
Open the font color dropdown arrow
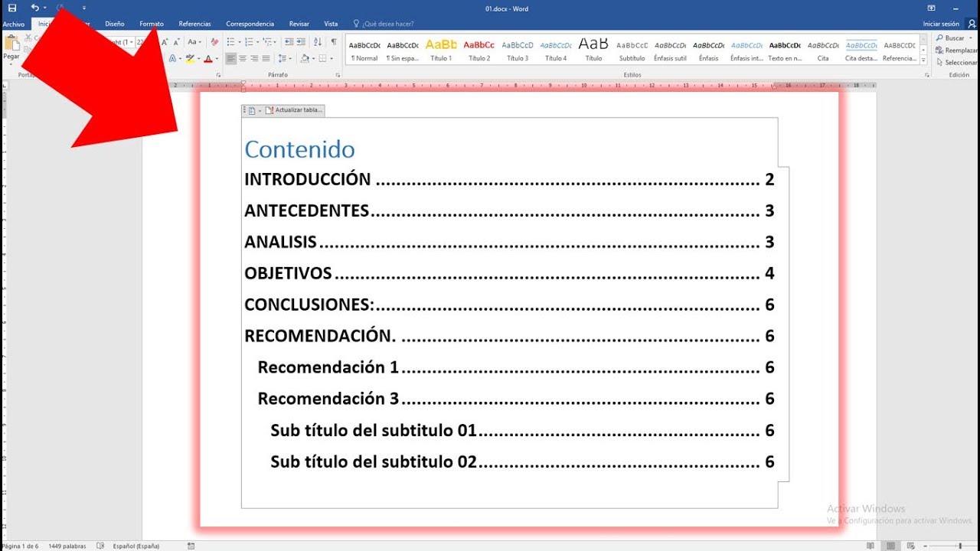[x=216, y=58]
